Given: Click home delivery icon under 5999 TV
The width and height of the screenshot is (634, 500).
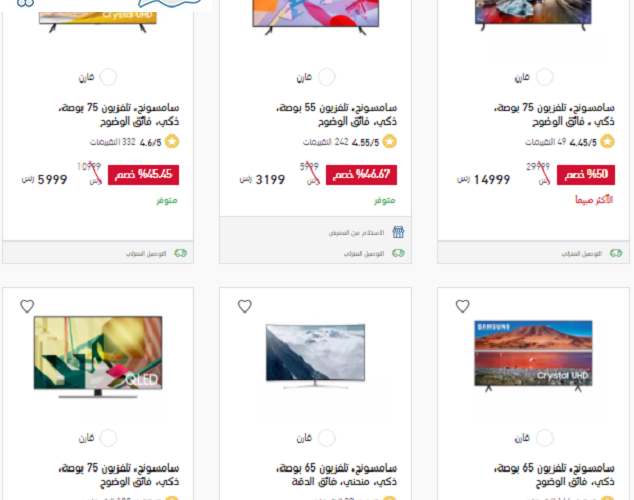Looking at the screenshot, I should [180, 253].
